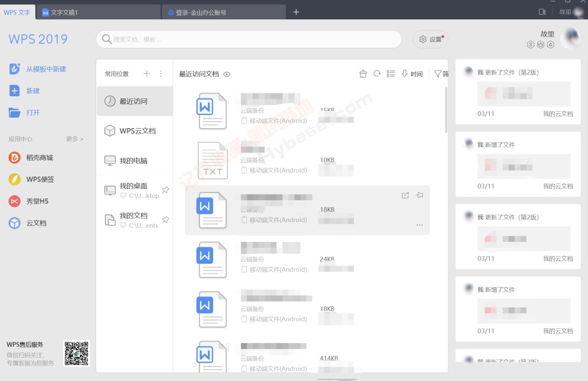Viewport: 588px width, 381px height.
Task: Click 我的云文档 link in second activity card
Action: point(558,186)
